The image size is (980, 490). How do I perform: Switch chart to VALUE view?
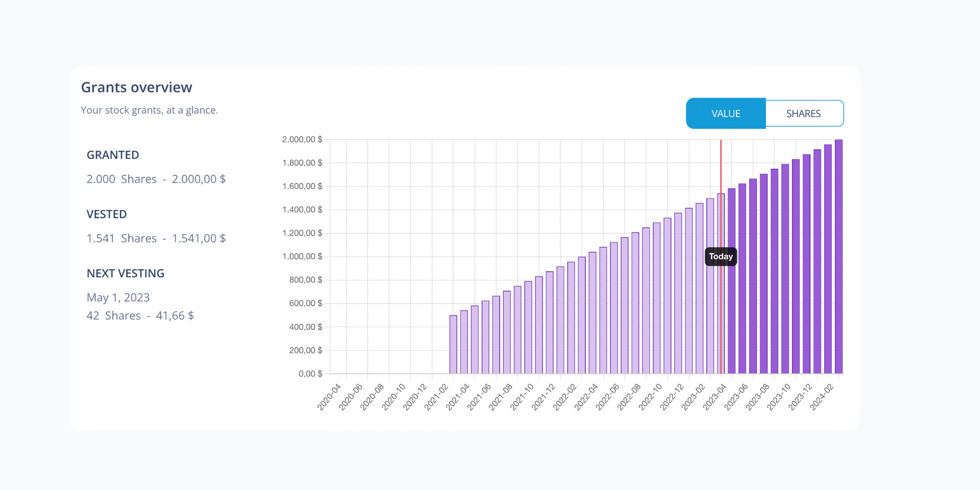pyautogui.click(x=726, y=114)
